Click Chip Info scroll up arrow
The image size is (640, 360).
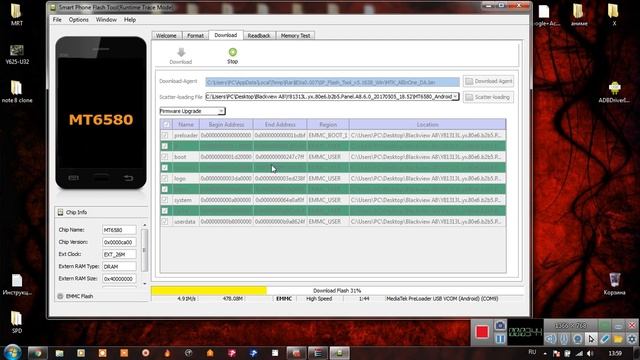(x=144, y=225)
